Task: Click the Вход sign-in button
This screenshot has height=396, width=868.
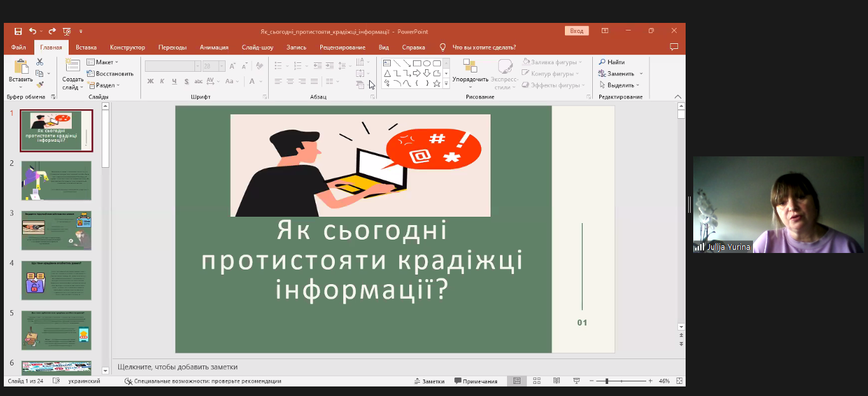Action: point(576,31)
